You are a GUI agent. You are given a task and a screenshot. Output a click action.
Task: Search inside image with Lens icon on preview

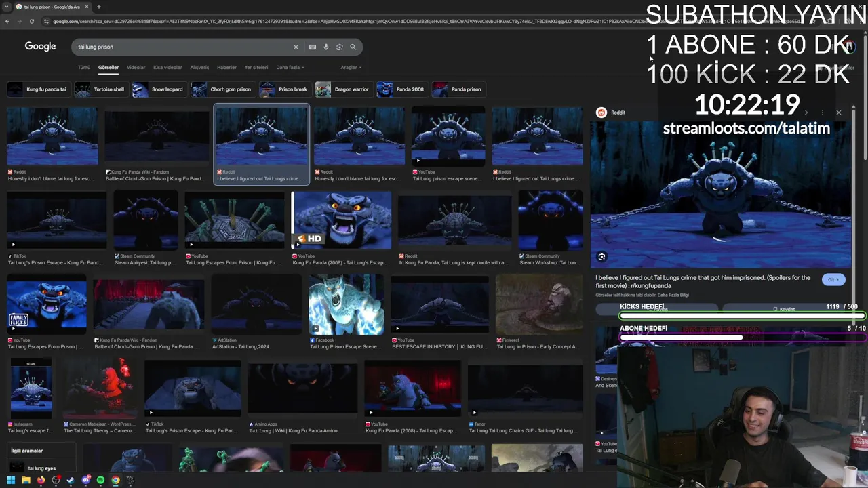point(601,256)
